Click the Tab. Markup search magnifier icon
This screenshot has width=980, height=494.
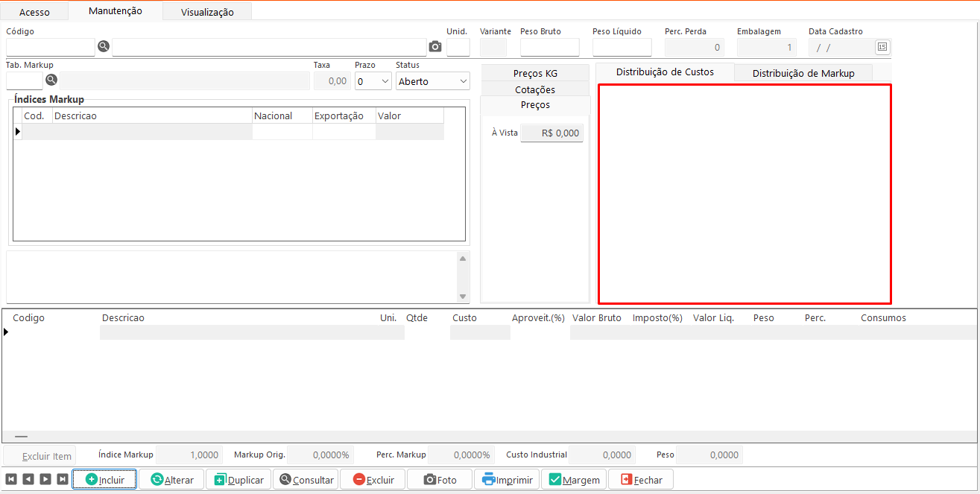coord(51,80)
